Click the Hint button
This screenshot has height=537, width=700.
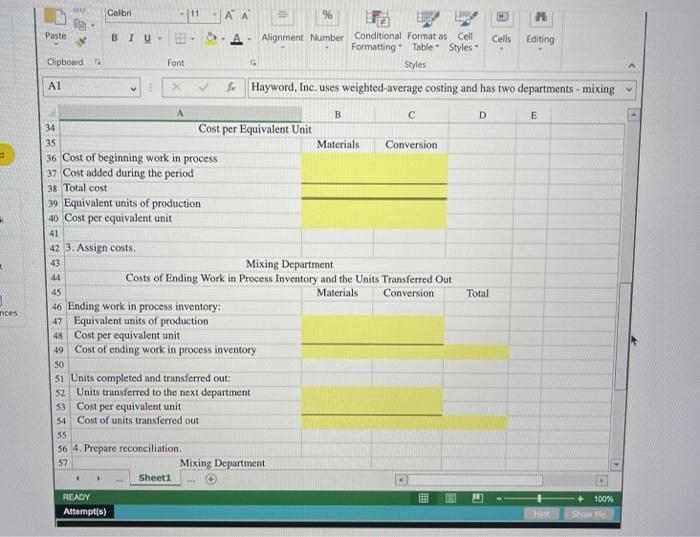[542, 514]
